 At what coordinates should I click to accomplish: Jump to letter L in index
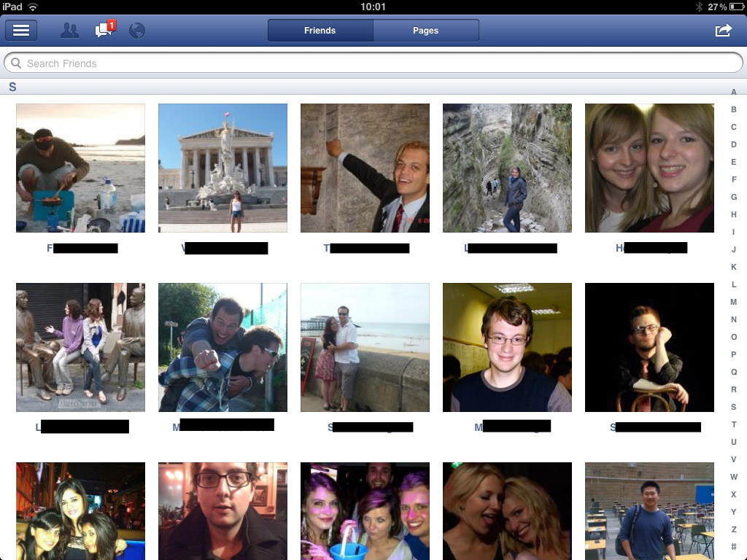click(x=734, y=284)
